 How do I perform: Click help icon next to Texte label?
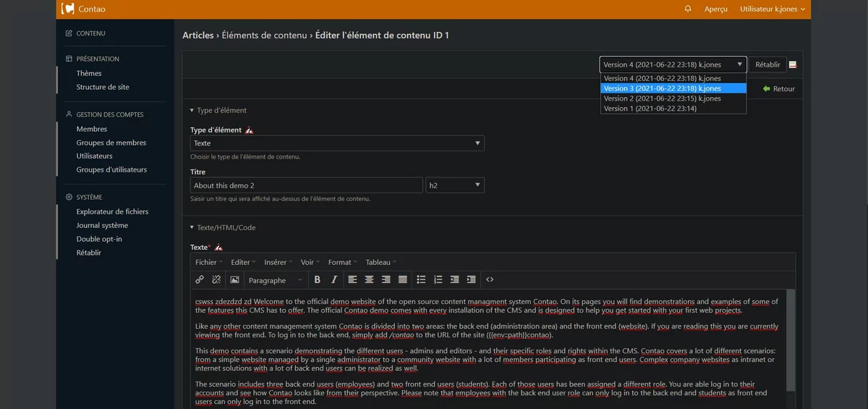pos(218,248)
